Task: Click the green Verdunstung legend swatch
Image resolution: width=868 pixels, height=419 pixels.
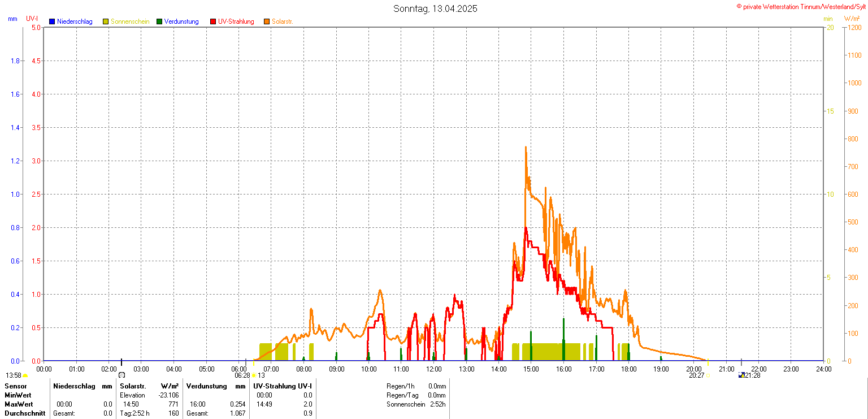Action: click(159, 21)
